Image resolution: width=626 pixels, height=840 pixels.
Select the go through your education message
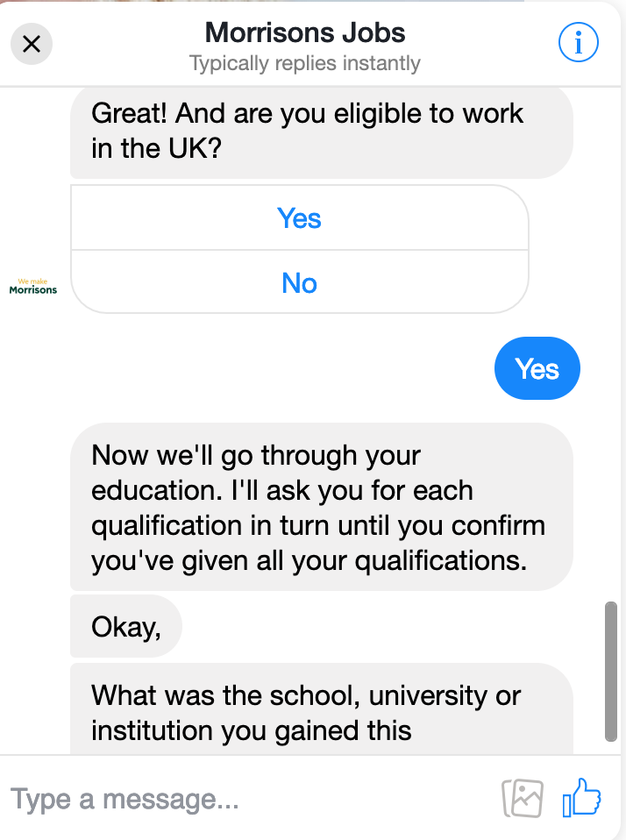pos(321,508)
